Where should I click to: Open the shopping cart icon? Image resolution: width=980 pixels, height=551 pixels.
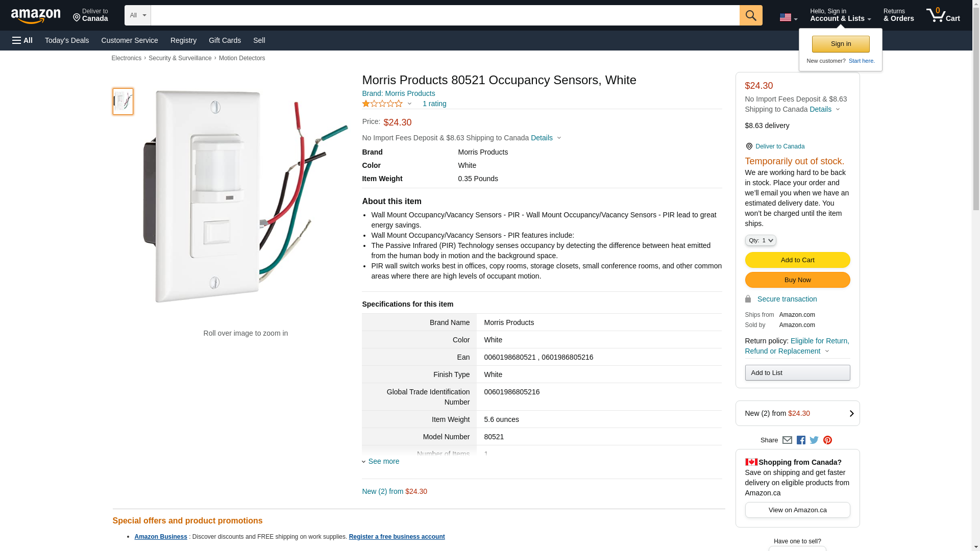(x=943, y=15)
